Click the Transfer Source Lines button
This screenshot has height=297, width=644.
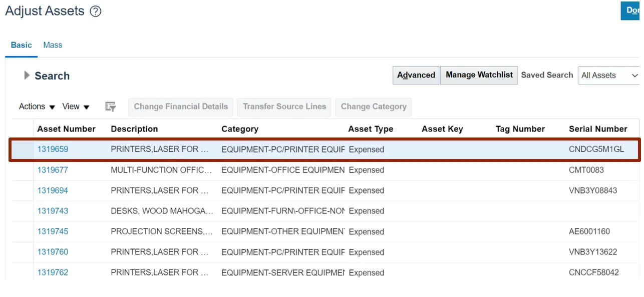[x=284, y=106]
